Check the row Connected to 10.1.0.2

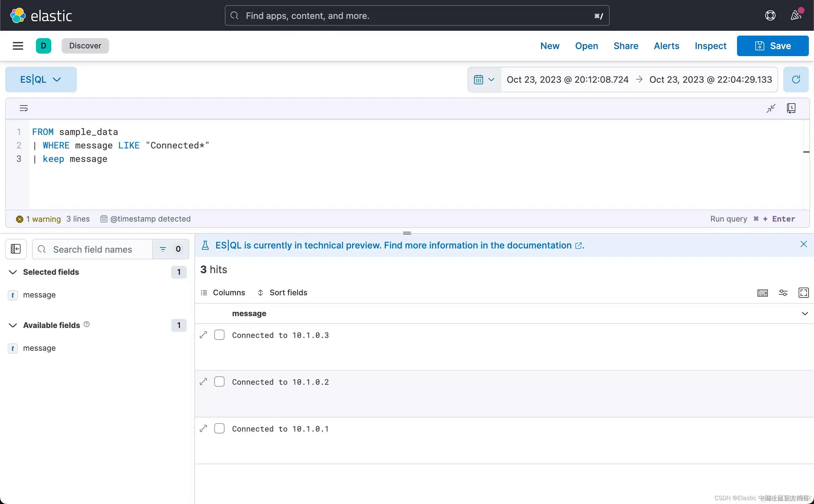[x=219, y=382]
